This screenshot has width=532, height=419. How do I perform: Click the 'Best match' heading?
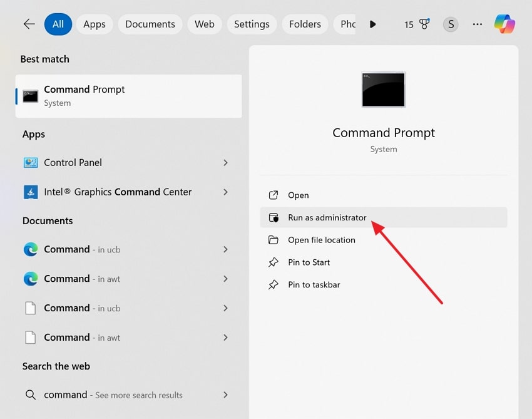click(45, 59)
